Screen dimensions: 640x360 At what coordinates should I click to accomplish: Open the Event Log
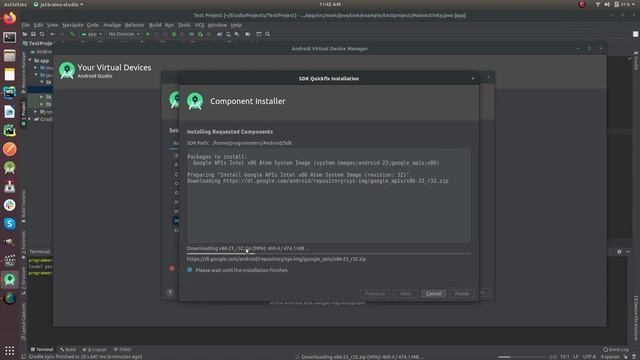coord(616,349)
